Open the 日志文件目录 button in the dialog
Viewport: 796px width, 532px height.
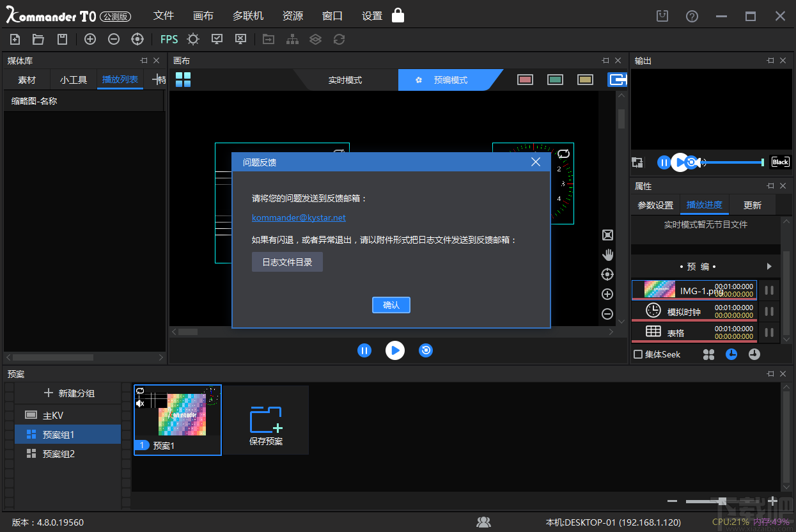(287, 262)
